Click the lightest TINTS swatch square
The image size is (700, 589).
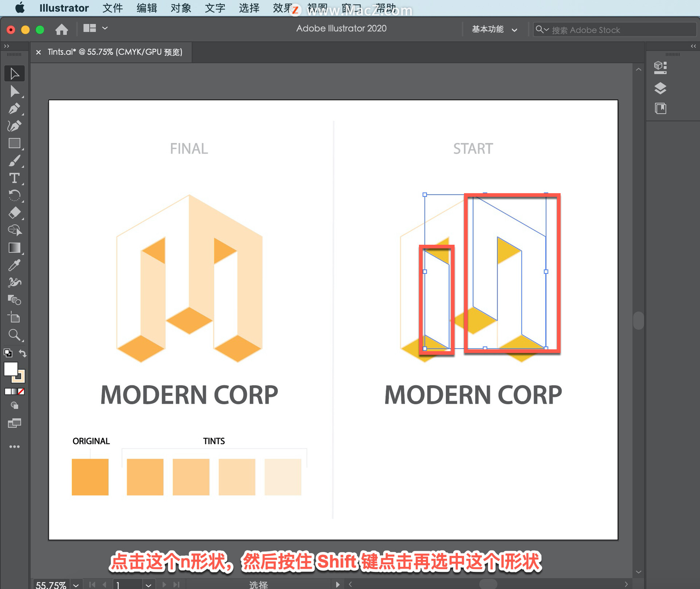click(x=283, y=477)
